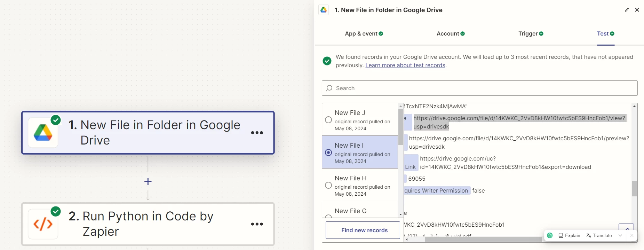Click the uc?id export=download URL value

(x=505, y=163)
